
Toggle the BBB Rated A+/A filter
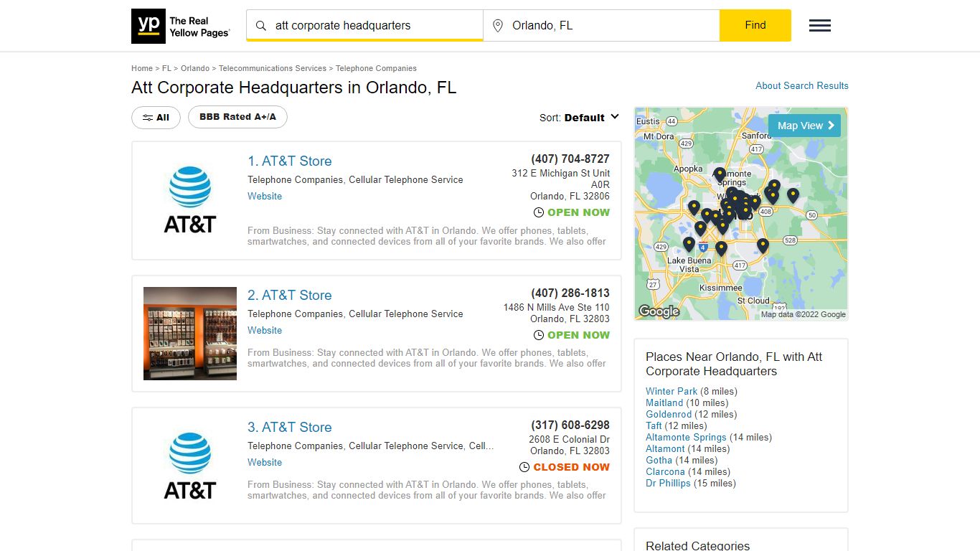pyautogui.click(x=237, y=117)
